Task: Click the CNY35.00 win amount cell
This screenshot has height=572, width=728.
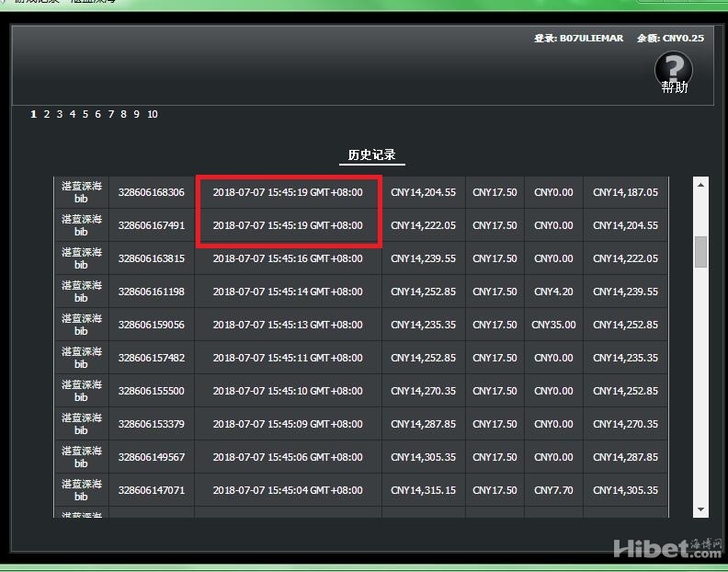Action: (x=553, y=325)
